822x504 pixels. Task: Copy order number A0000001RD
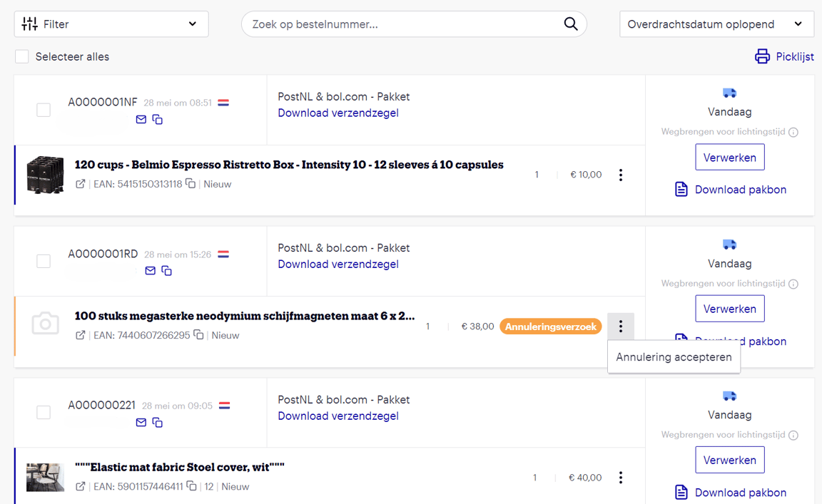(166, 271)
